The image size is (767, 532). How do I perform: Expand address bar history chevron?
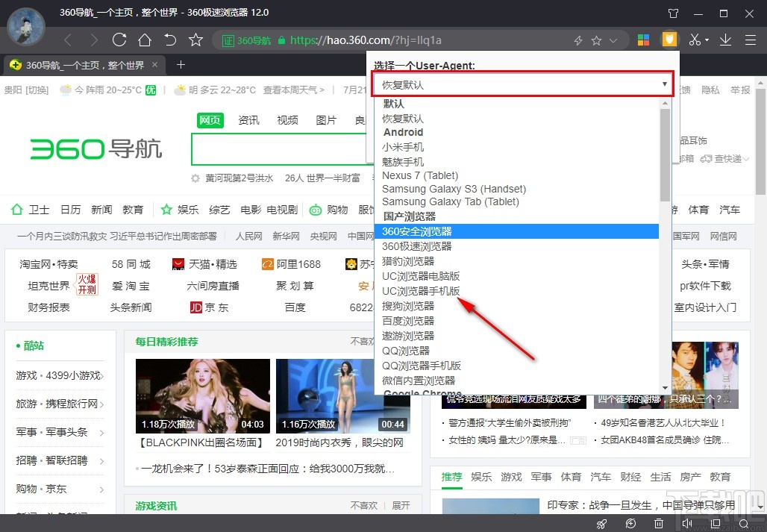pyautogui.click(x=613, y=40)
